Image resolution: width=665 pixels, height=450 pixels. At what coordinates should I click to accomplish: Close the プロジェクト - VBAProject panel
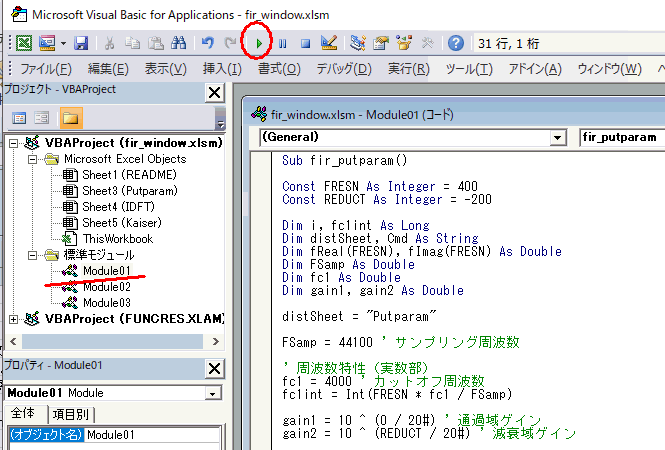(x=215, y=92)
